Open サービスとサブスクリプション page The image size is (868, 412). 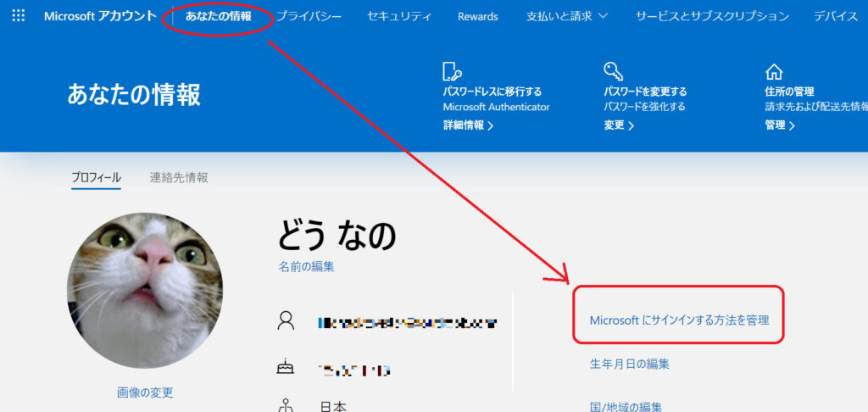[x=712, y=17]
